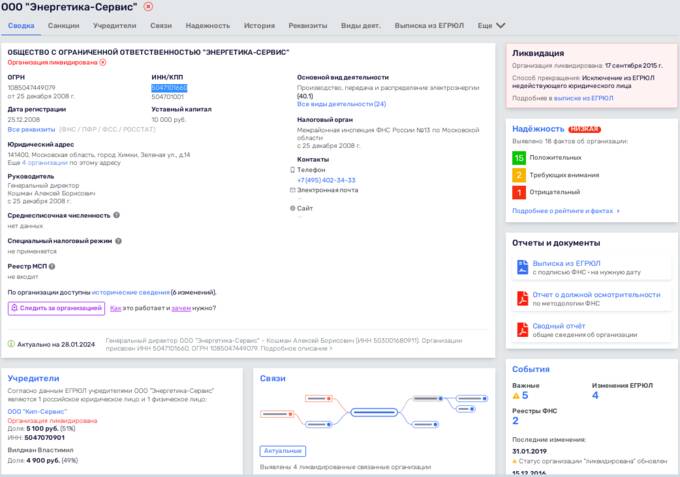
Task: Click the red 1 negative fact badge
Action: click(519, 192)
